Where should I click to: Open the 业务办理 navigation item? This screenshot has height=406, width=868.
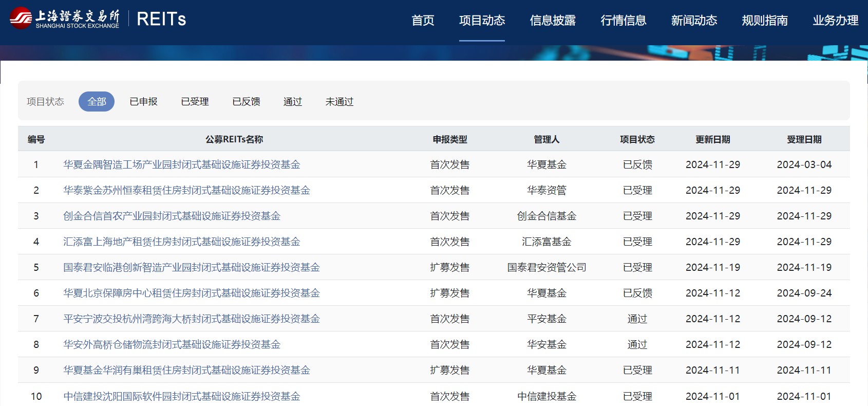835,21
